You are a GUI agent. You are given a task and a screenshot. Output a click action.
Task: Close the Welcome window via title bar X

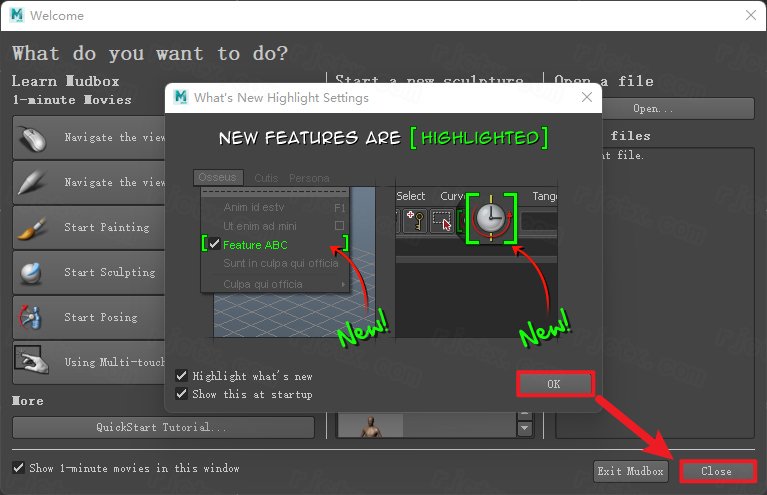pos(751,15)
